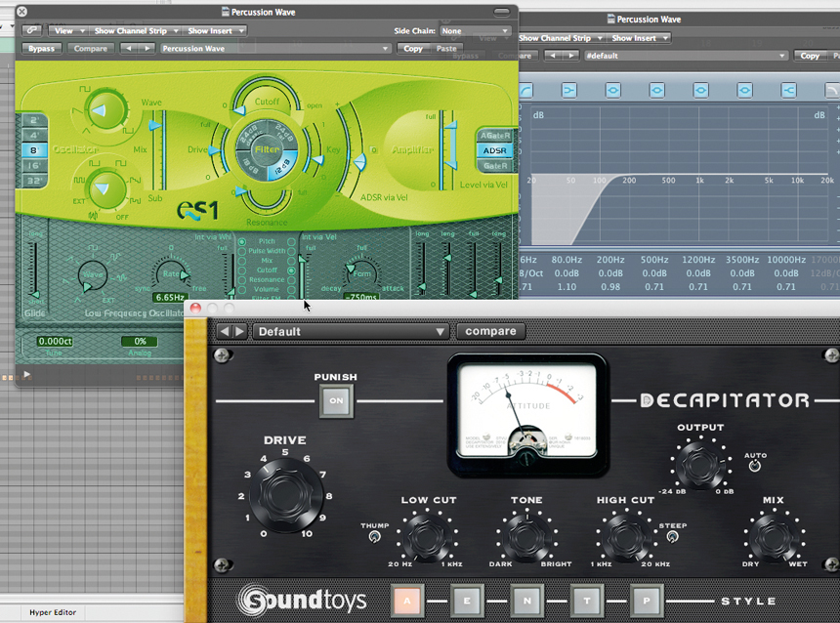Select the 12dB filter segment in ES1
Image resolution: width=840 pixels, height=623 pixels.
pos(282,167)
